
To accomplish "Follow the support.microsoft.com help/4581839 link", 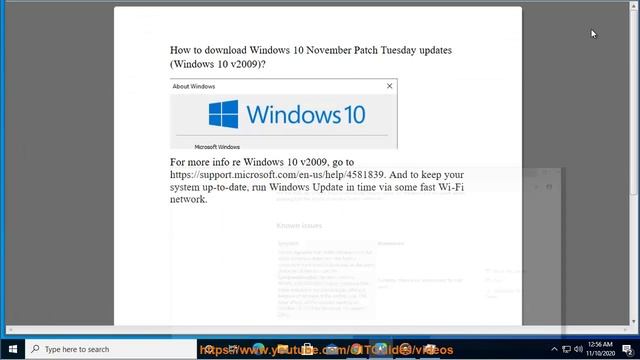I will tap(277, 175).
